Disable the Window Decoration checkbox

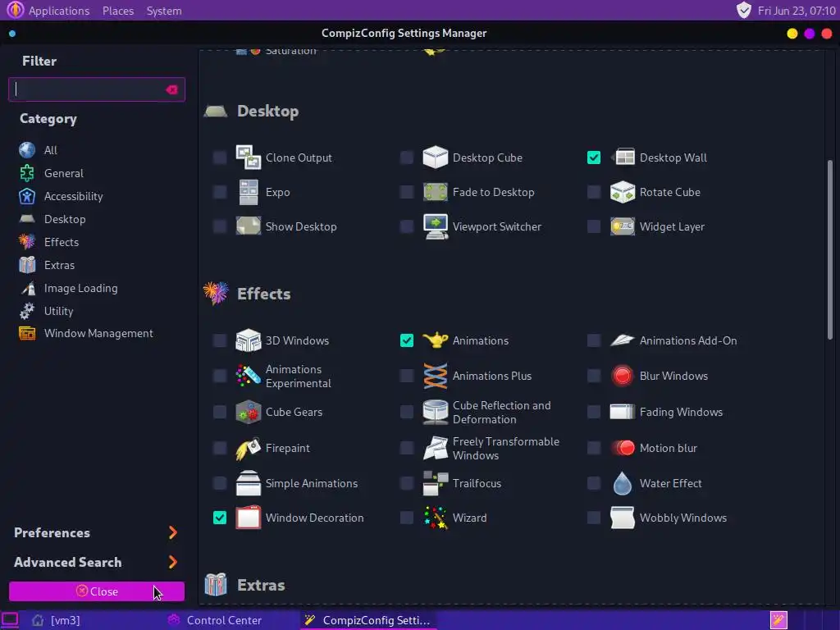(220, 518)
